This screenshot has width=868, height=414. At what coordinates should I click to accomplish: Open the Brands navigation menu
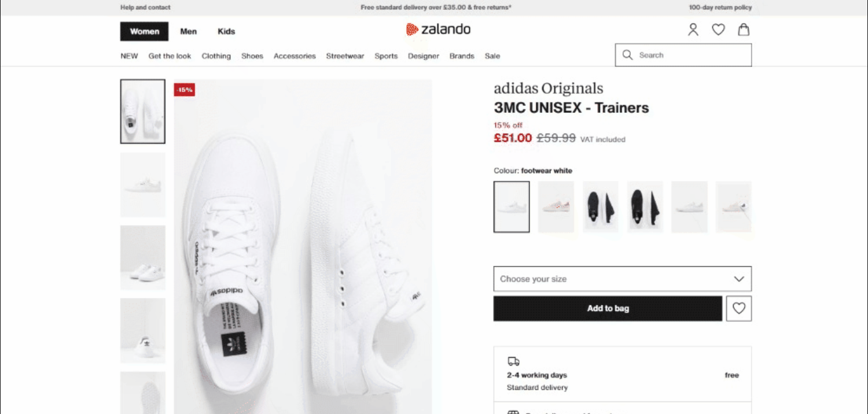click(461, 56)
